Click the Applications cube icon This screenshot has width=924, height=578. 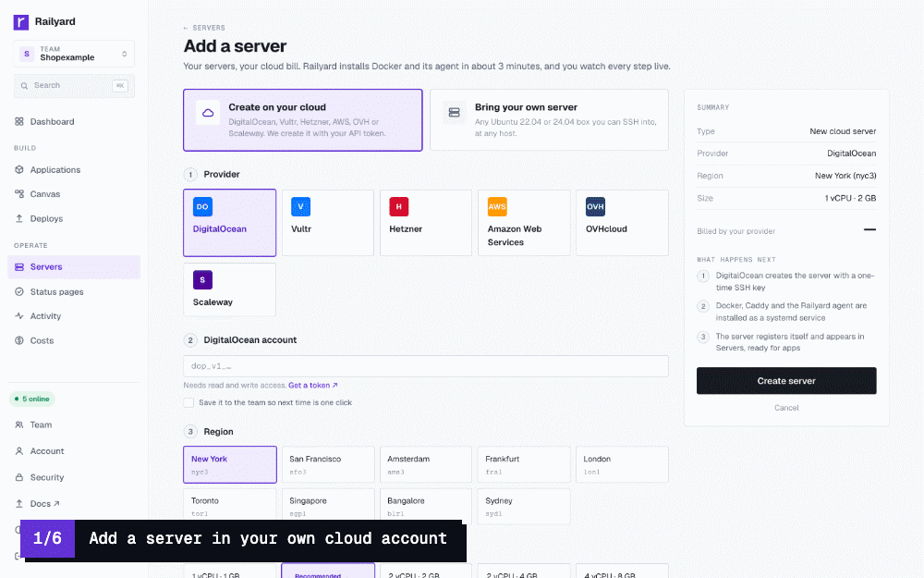point(19,170)
